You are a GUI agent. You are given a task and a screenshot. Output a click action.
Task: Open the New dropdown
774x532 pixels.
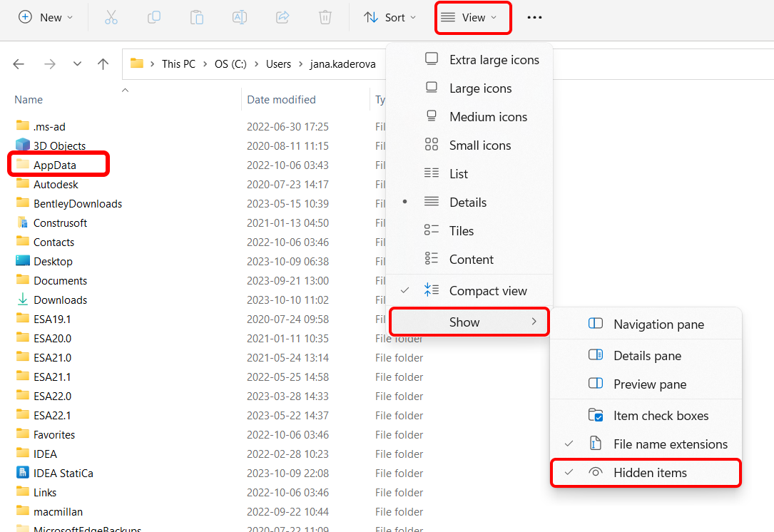(46, 17)
